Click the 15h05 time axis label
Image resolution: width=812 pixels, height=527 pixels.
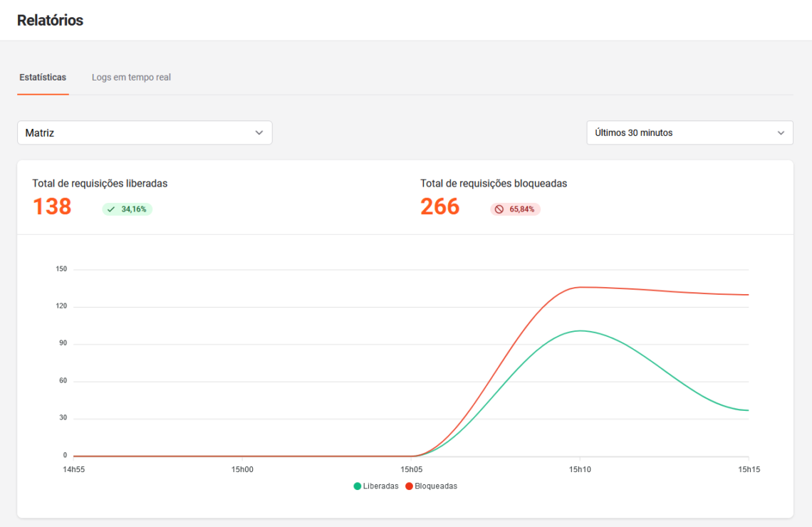tap(411, 469)
